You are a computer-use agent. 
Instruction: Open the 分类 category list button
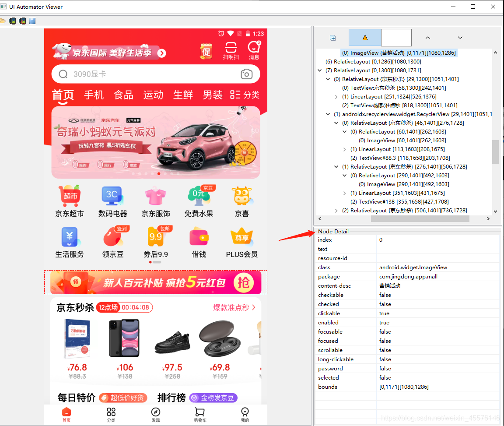pyautogui.click(x=245, y=95)
